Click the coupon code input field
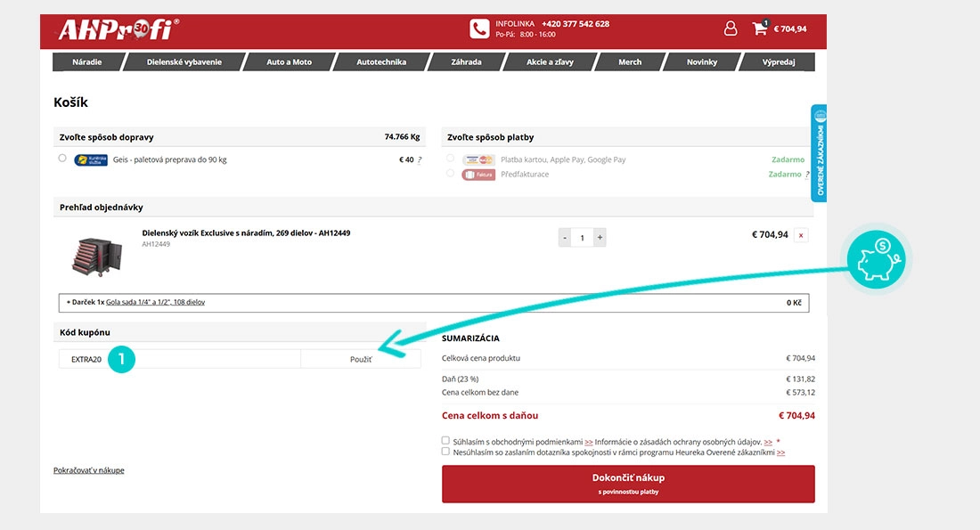The image size is (980, 530). pyautogui.click(x=180, y=359)
